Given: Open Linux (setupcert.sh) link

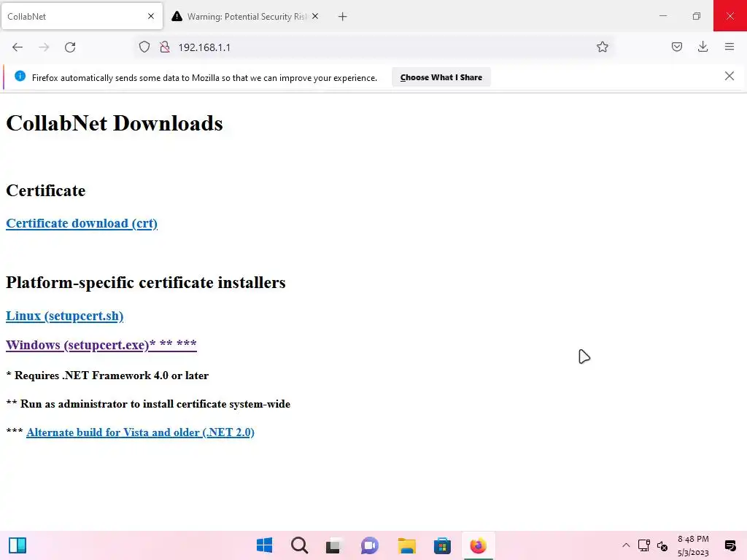Looking at the screenshot, I should click(x=65, y=316).
